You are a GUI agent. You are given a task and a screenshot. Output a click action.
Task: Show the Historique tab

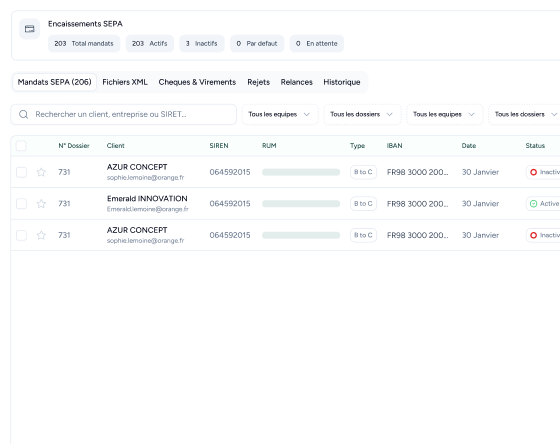[x=342, y=82]
